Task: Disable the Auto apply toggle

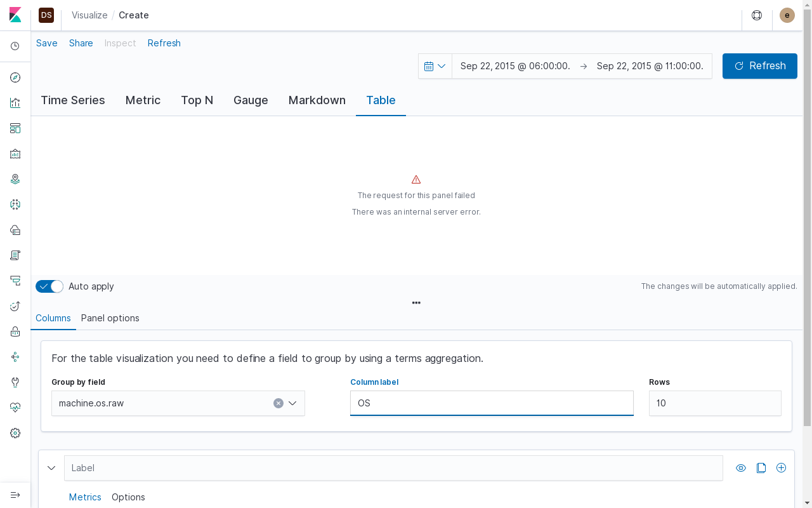Action: [49, 286]
